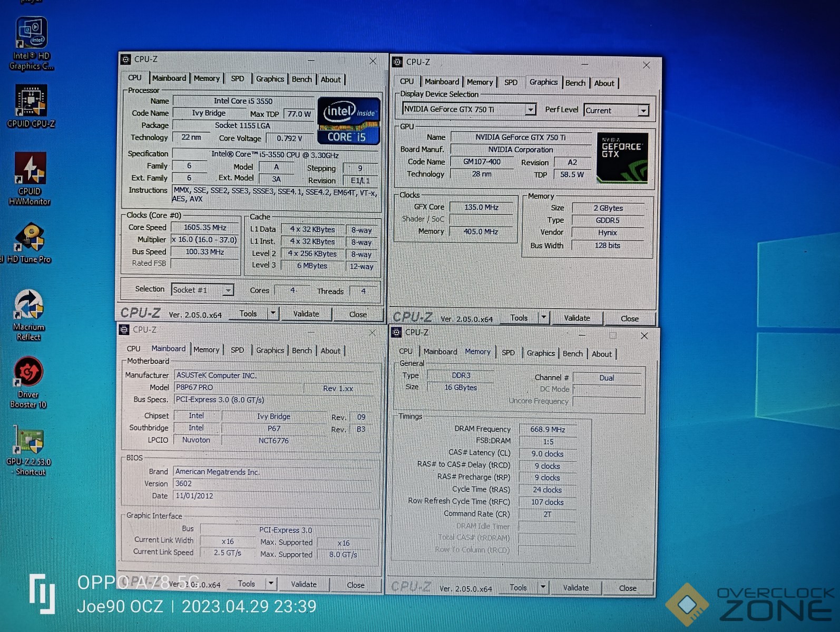840x632 pixels.
Task: Click Validate button in Memory window
Action: [576, 588]
